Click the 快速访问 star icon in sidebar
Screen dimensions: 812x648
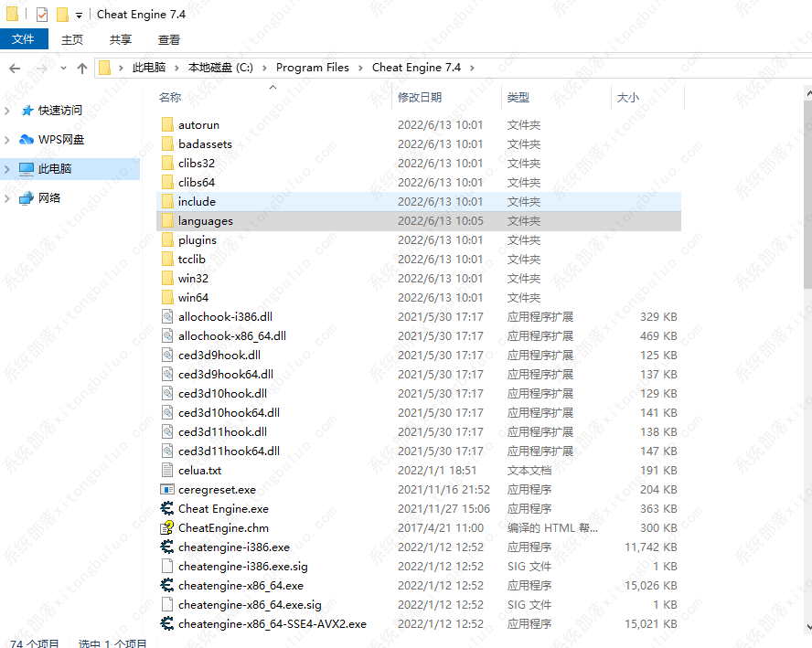(x=27, y=111)
